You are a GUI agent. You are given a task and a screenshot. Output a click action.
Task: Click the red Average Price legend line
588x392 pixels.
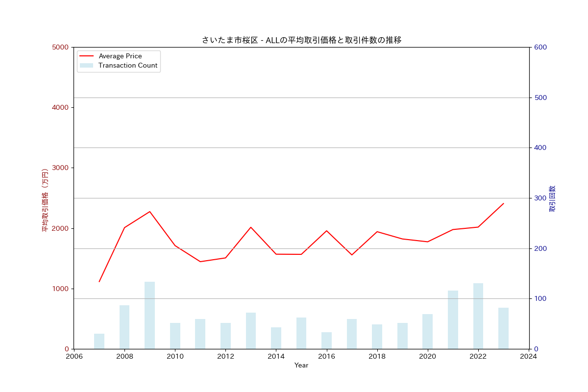86,56
